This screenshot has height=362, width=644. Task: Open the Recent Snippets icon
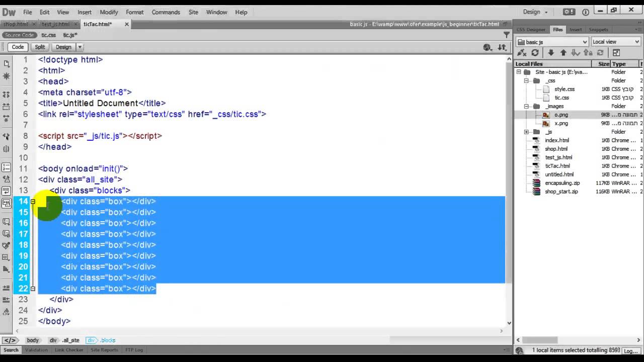point(7,257)
